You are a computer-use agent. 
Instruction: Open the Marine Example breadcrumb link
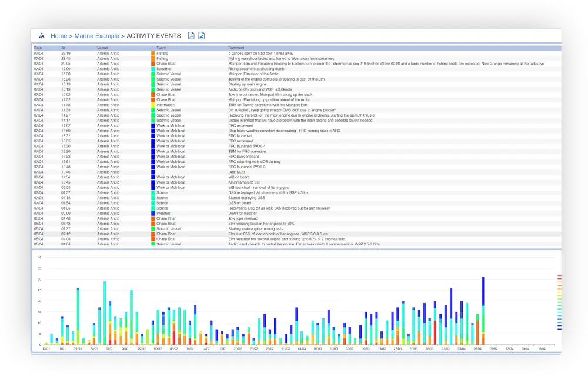pos(97,36)
